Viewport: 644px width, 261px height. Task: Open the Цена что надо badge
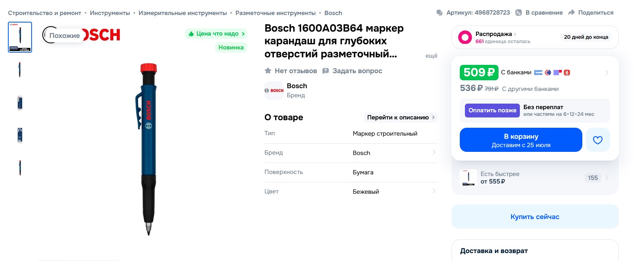(x=216, y=34)
